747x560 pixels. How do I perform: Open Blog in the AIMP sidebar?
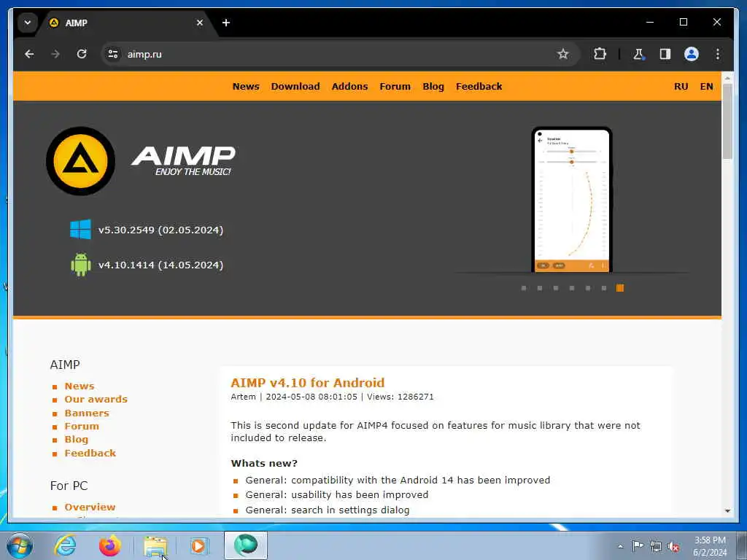pos(76,440)
